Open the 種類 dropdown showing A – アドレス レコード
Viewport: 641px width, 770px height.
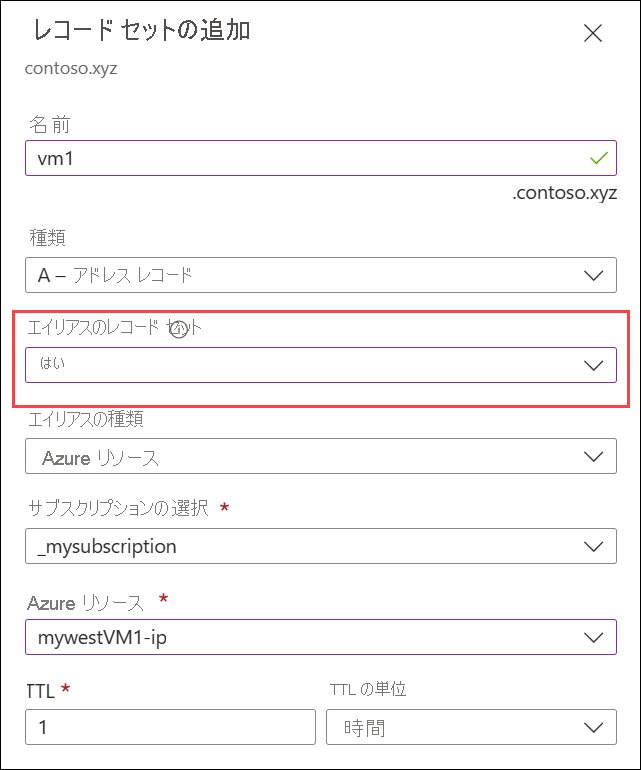click(x=321, y=275)
